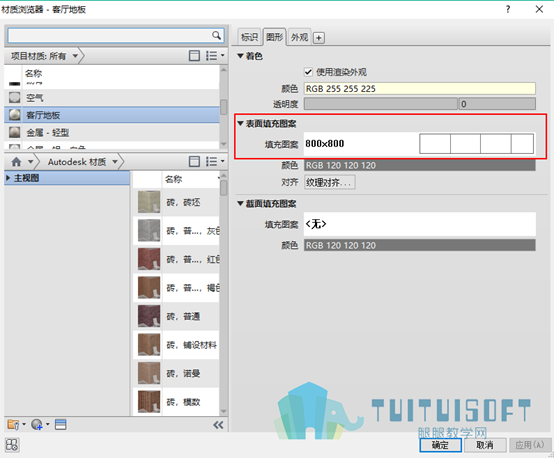Click cut fill pattern <无> field

(420, 224)
